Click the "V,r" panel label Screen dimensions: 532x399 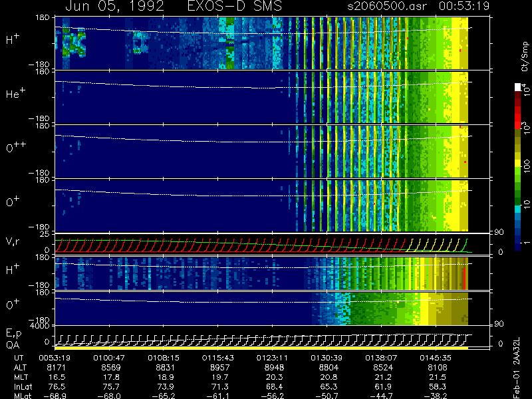click(13, 241)
